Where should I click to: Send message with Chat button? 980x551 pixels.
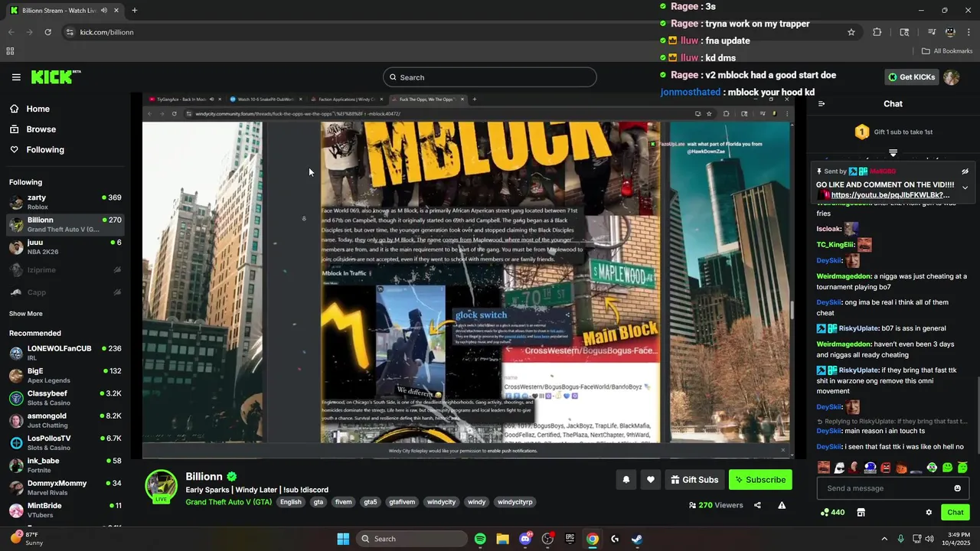[x=955, y=513]
